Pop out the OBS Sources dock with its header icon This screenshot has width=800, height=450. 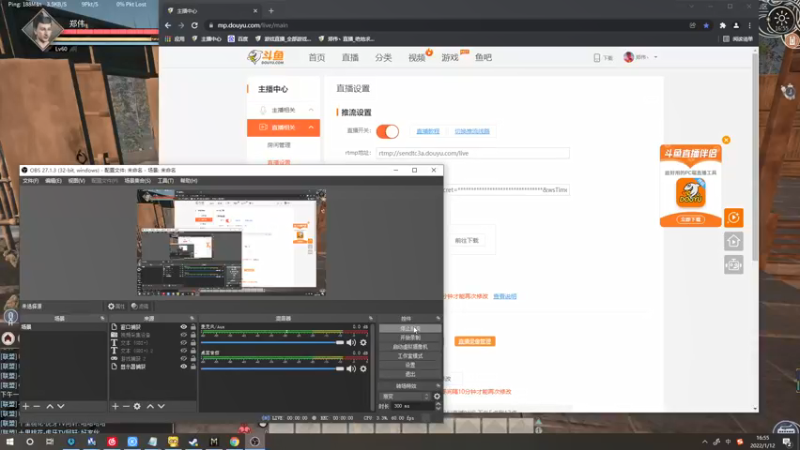[192, 318]
